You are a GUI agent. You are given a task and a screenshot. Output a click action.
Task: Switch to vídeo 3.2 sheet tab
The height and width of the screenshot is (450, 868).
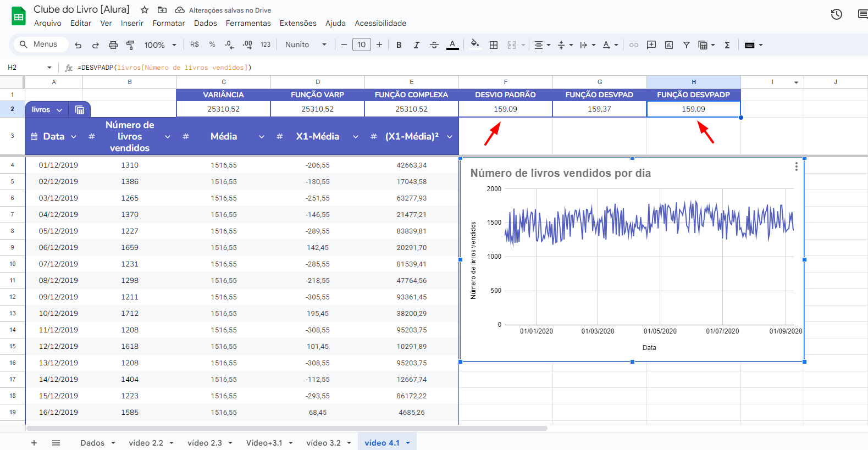coord(323,443)
